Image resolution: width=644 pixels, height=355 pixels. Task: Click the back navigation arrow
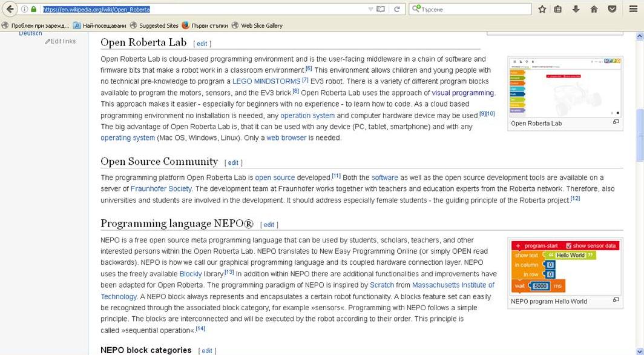(10, 9)
